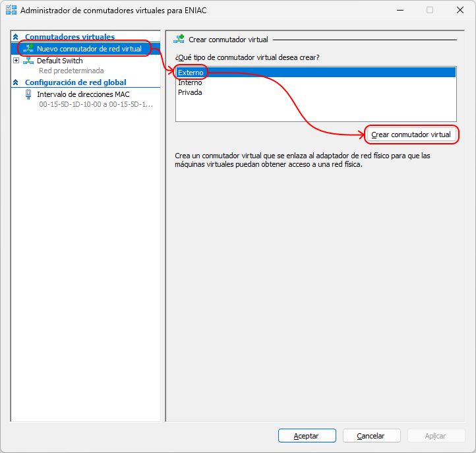Click the window title bar app icon
Image resolution: width=476 pixels, height=453 pixels.
tap(11, 10)
